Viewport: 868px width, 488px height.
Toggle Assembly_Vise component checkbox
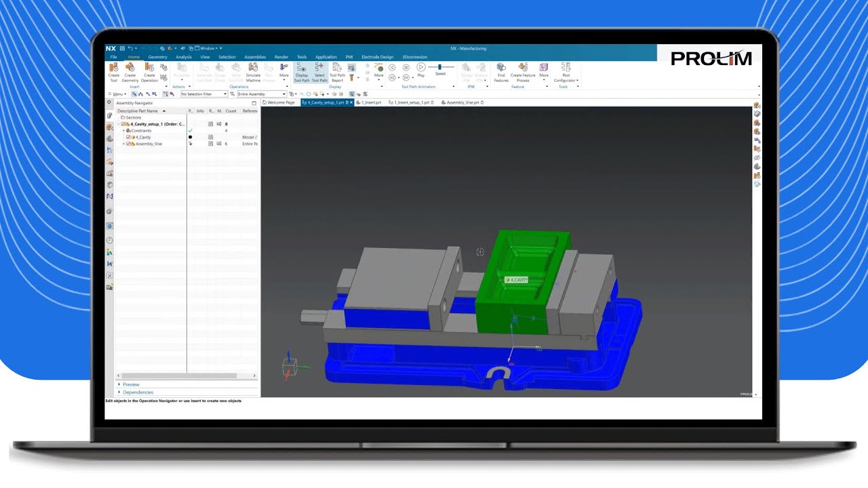128,144
